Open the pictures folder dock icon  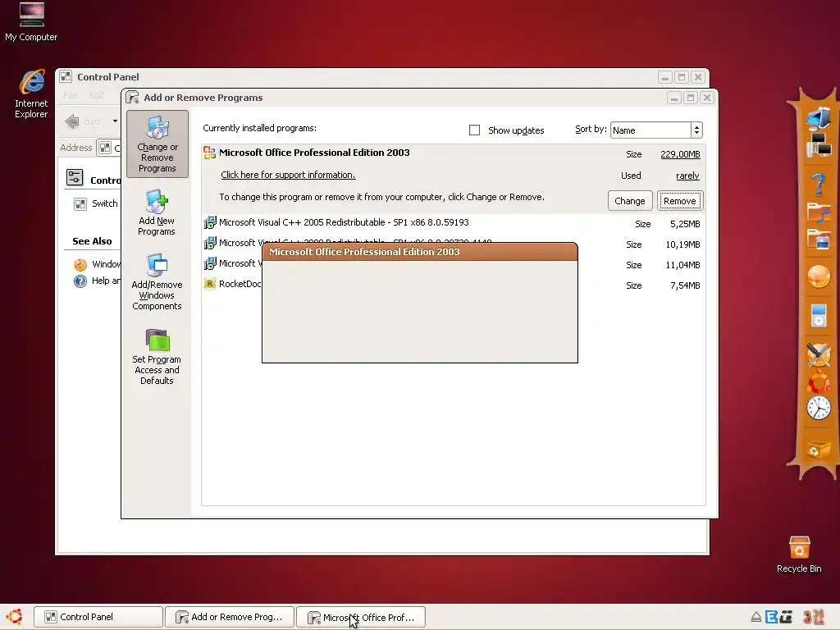pos(819,240)
